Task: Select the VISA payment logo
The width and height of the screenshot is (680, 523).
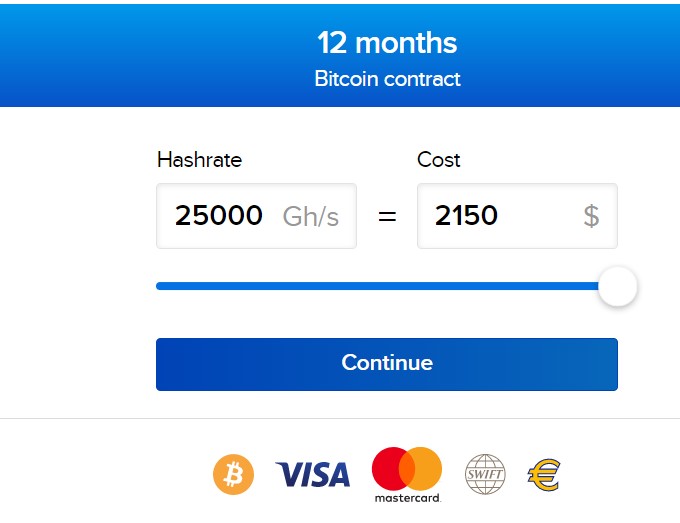Action: pos(313,474)
